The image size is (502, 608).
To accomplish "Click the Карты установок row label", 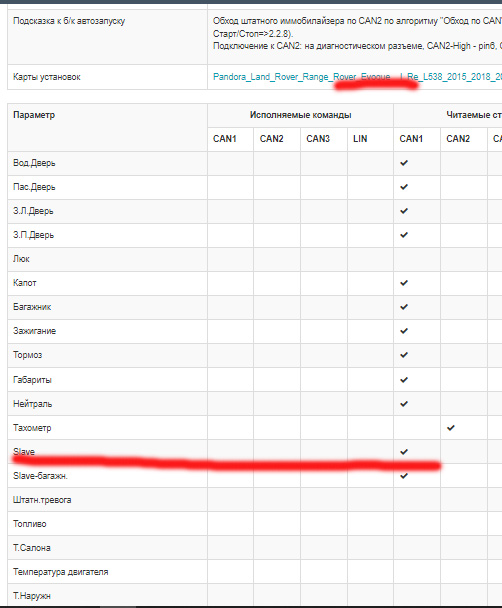I will pos(47,77).
